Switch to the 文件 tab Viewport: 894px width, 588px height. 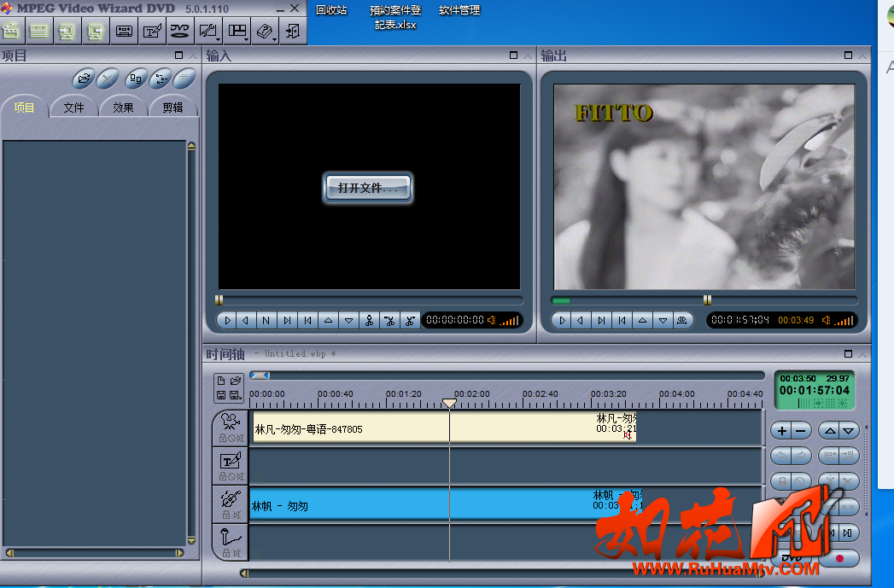click(x=73, y=108)
